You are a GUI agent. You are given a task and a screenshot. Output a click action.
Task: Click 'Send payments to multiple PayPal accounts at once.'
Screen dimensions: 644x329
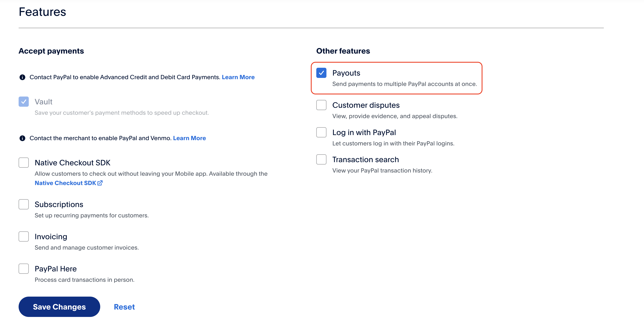[404, 84]
